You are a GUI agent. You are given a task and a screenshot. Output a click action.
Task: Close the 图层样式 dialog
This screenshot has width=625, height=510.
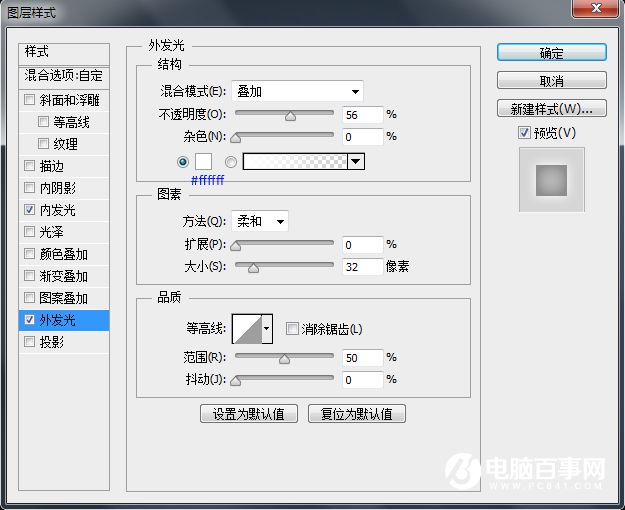(596, 8)
